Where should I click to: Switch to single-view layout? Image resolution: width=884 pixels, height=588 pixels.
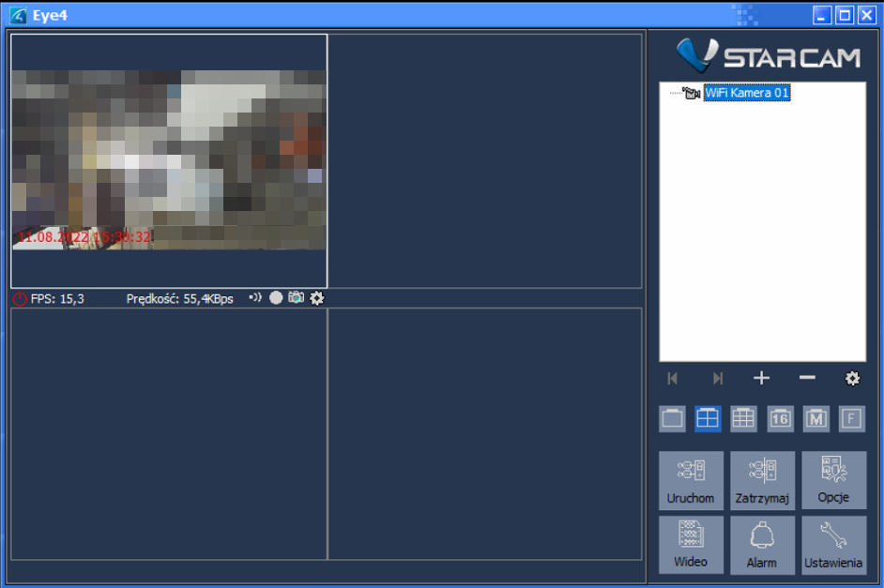pyautogui.click(x=673, y=419)
